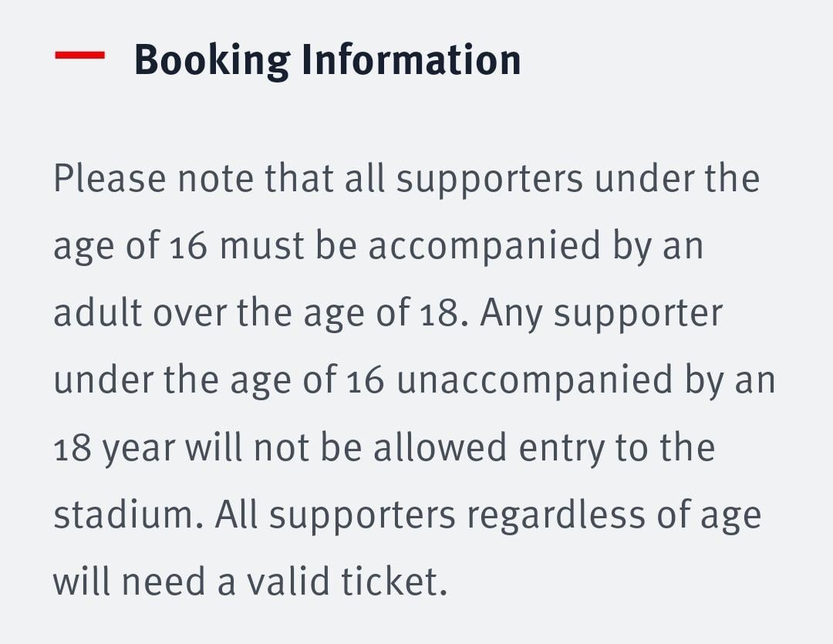
Task: Click the red dash beside Booking Information
Action: click(79, 55)
